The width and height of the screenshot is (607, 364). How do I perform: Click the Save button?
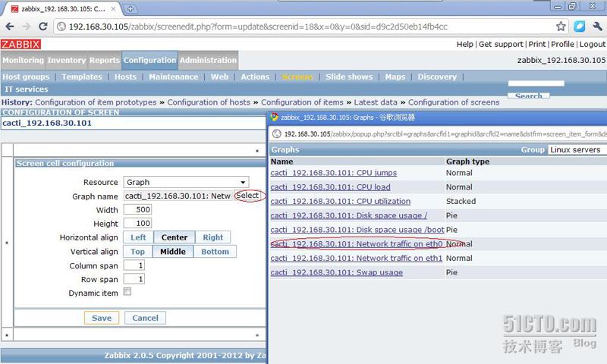(x=102, y=318)
